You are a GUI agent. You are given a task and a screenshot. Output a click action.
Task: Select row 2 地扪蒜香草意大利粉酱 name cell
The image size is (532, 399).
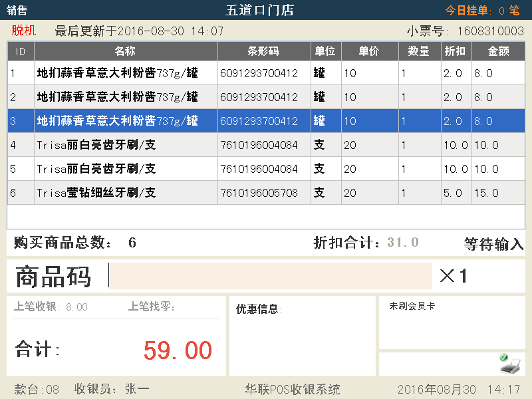point(126,97)
